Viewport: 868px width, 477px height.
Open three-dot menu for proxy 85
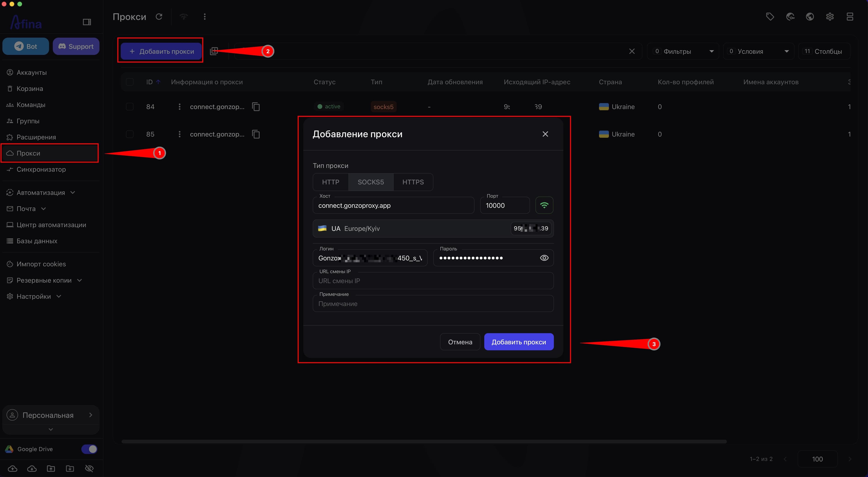click(179, 134)
